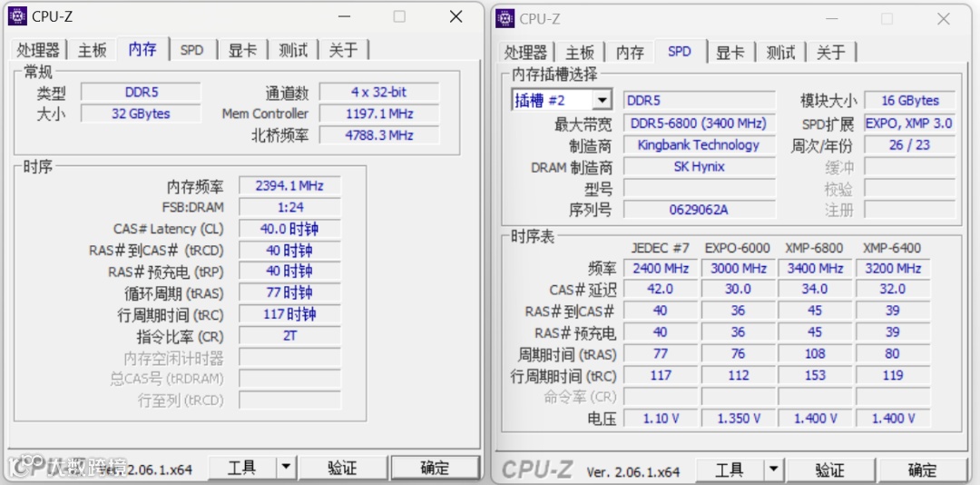Click Mem Controller value 1197.1 MHz
This screenshot has height=485, width=980.
tap(378, 114)
